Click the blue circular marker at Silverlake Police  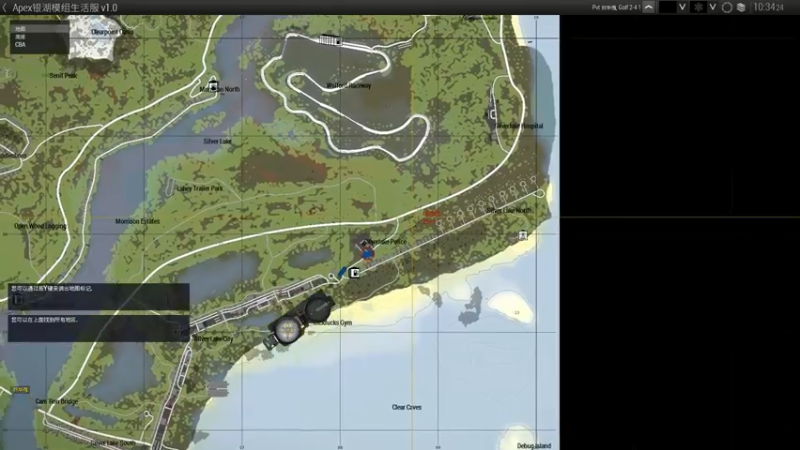tap(367, 253)
